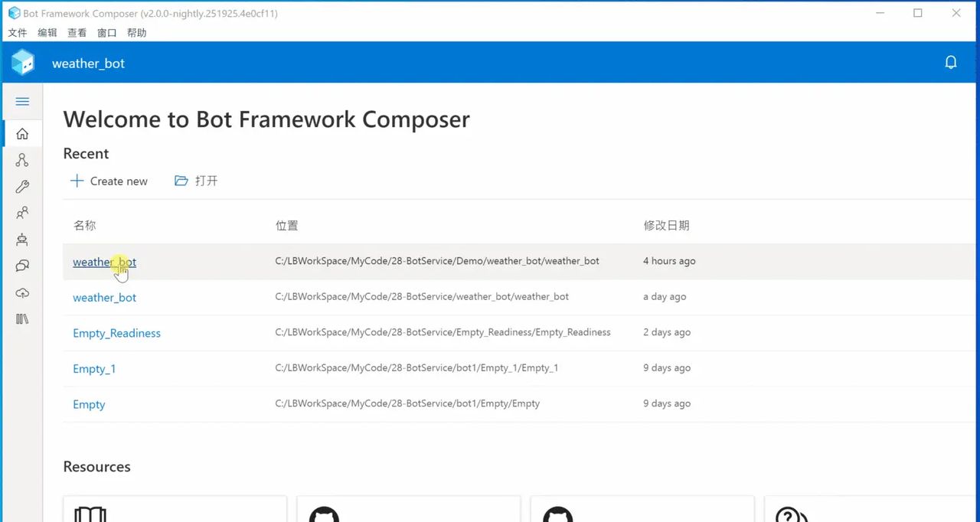Open the 帮助 menu

coord(136,33)
